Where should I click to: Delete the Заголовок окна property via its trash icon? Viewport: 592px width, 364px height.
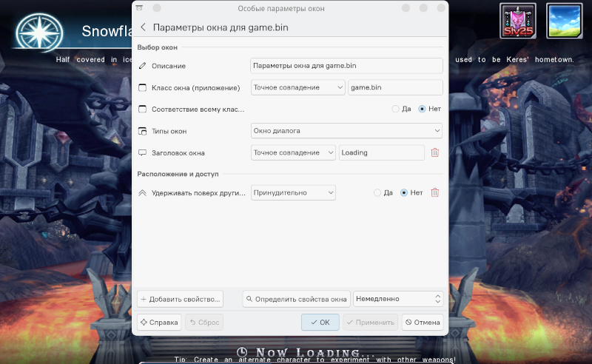point(435,152)
